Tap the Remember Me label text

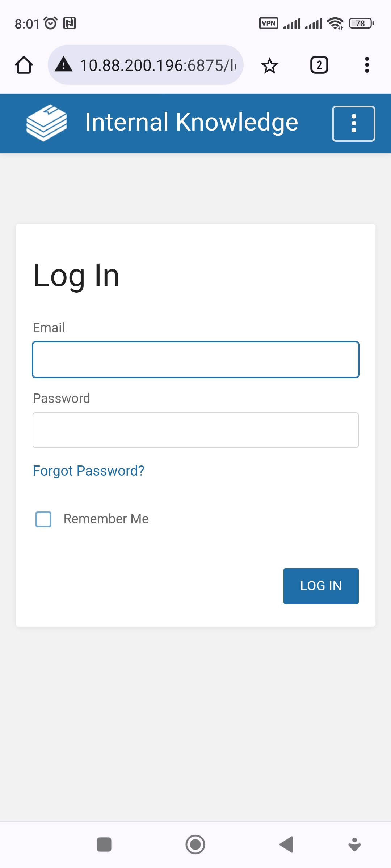[x=106, y=519]
